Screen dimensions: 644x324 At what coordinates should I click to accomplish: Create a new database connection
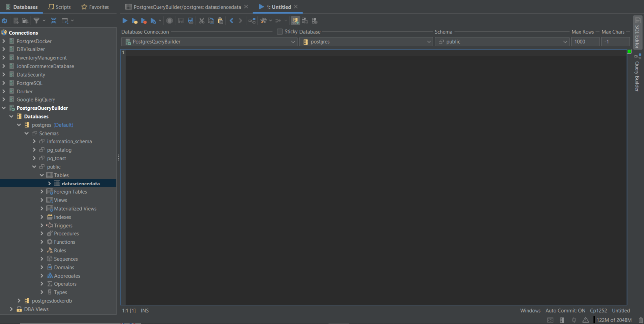(16, 20)
